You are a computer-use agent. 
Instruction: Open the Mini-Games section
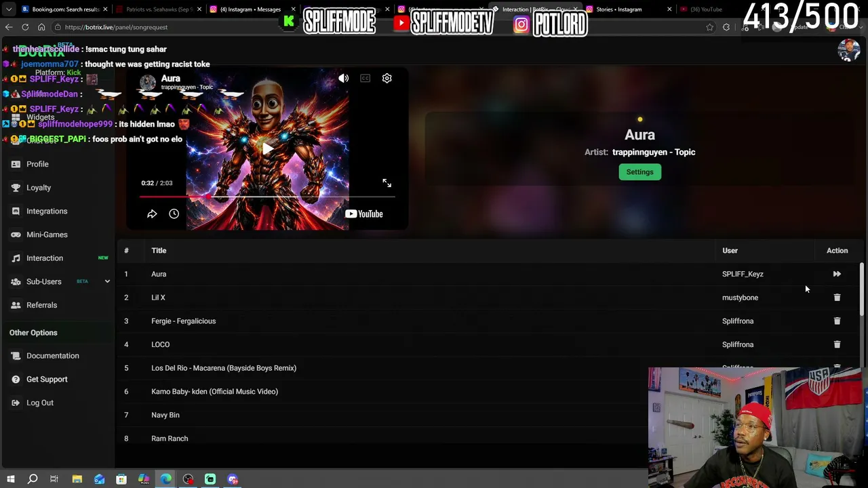click(x=47, y=235)
